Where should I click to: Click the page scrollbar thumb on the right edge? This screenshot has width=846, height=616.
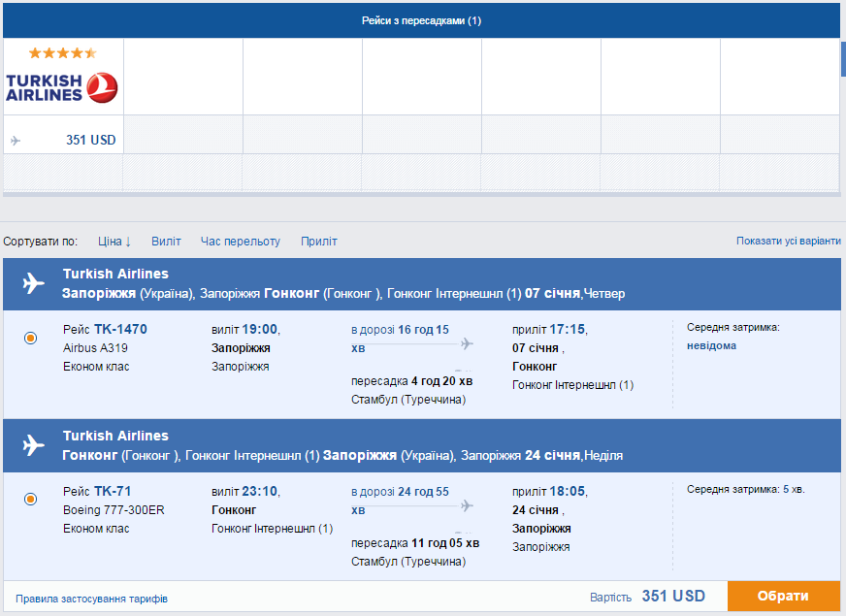click(x=843, y=58)
